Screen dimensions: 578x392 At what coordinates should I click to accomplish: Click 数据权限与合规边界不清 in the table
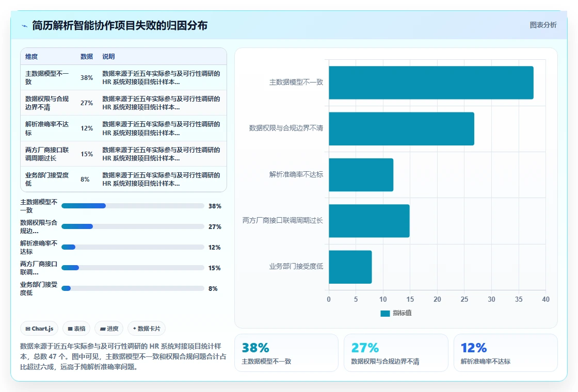tap(47, 103)
